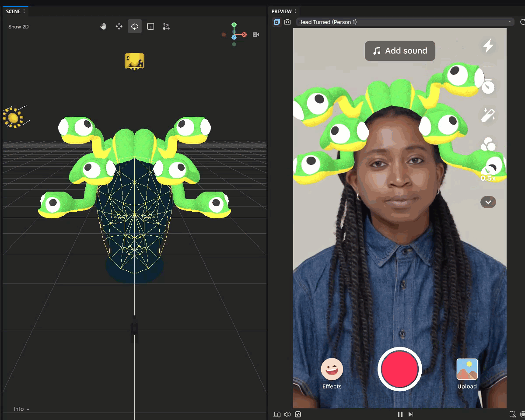
Task: Switch to the PREVIEW tab
Action: tap(281, 11)
